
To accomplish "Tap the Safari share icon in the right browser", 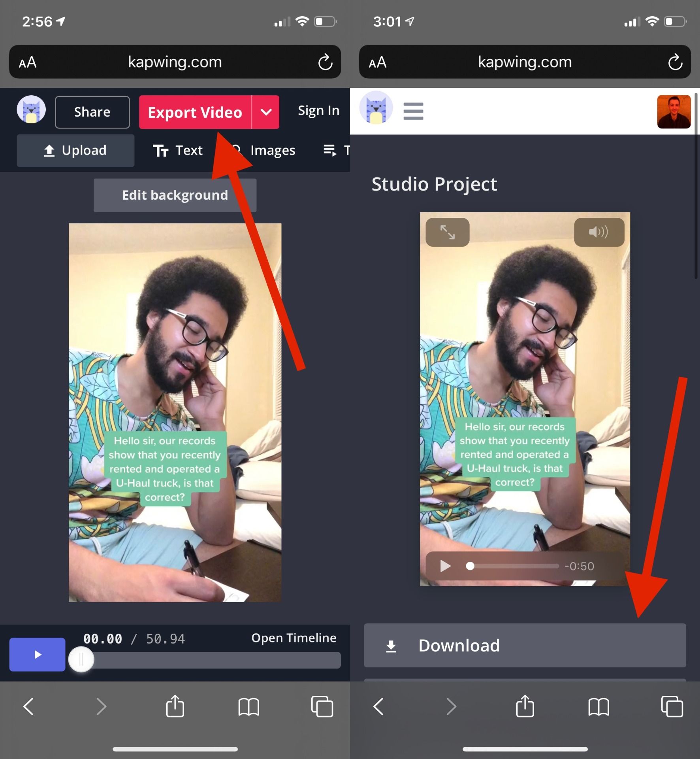I will pos(525,706).
